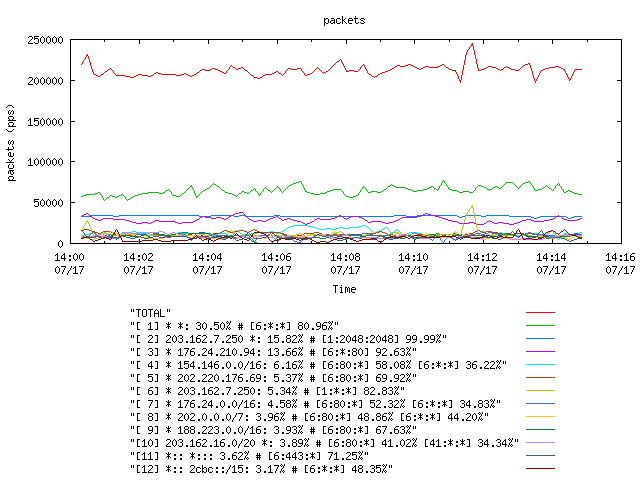Screen dimensions: 640x480
Task: Click the 100000 y-axis tick label
Action: point(45,162)
